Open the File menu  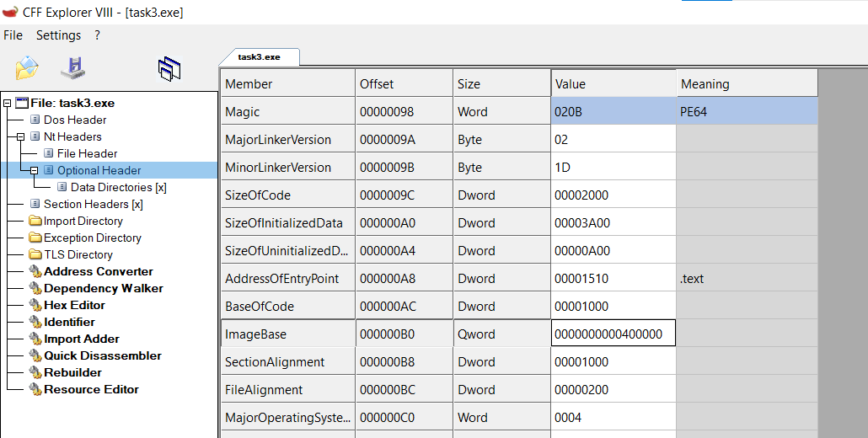tap(13, 35)
